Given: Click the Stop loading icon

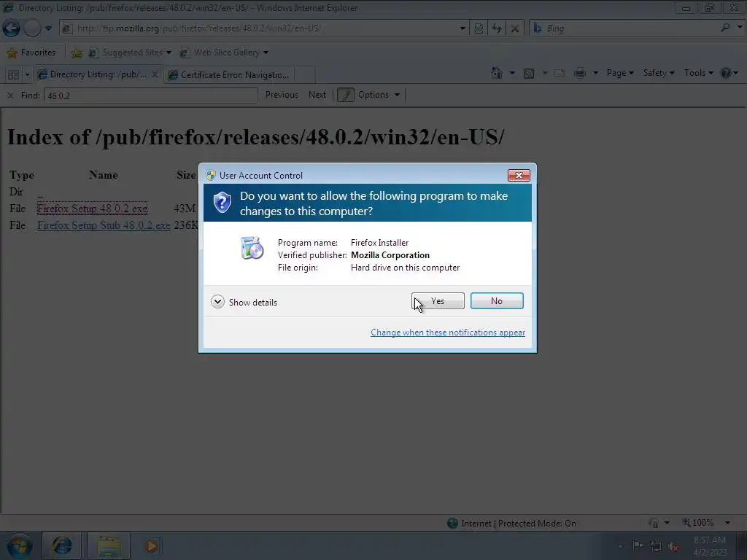Looking at the screenshot, I should (515, 28).
